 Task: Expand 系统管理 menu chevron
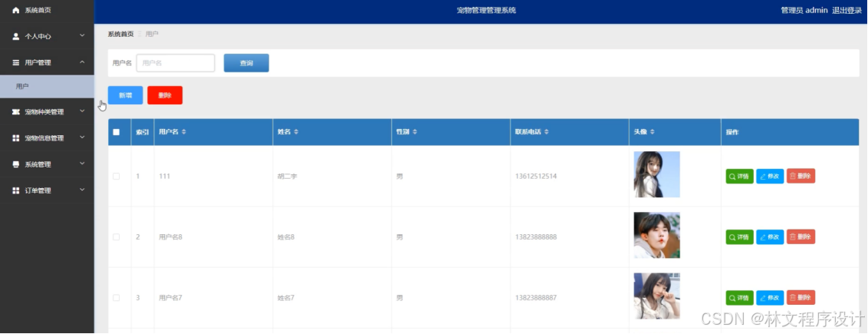point(82,164)
